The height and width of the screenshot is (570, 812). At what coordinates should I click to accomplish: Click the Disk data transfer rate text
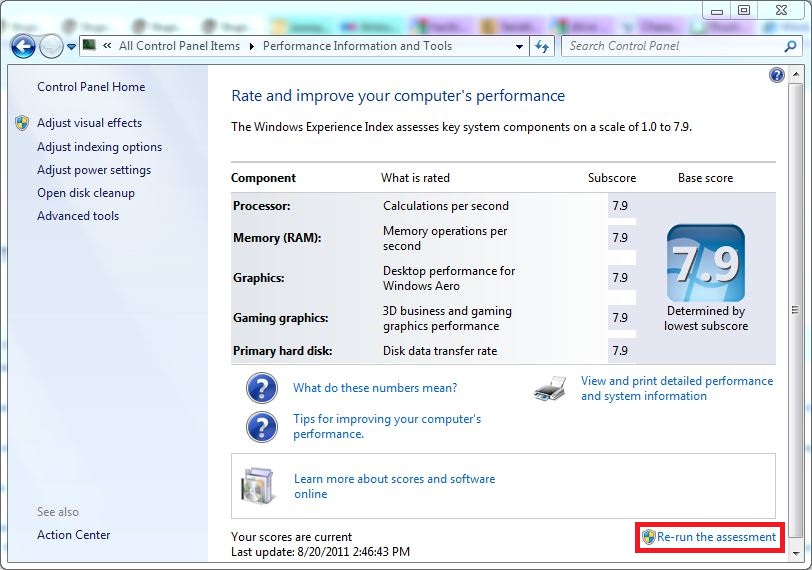point(440,351)
